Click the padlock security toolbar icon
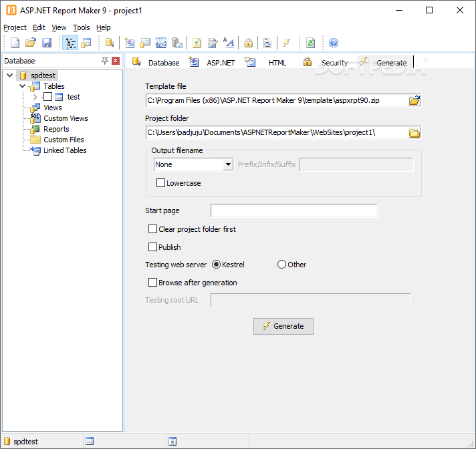 pyautogui.click(x=248, y=43)
